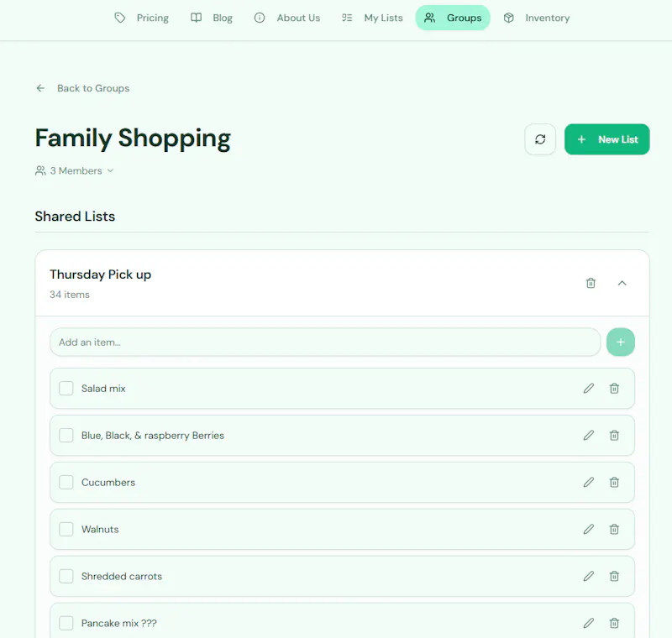The height and width of the screenshot is (638, 672).
Task: Remove Blue, Black, & raspberry Berries item
Action: coord(614,436)
